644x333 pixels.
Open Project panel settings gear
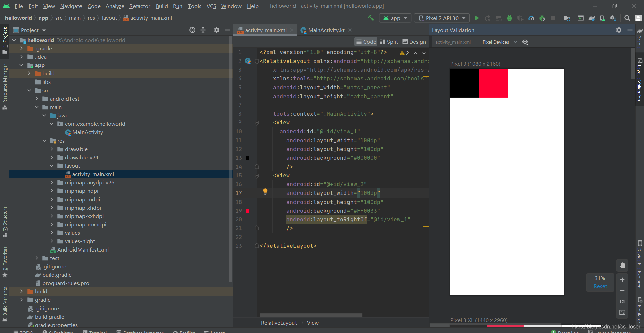click(217, 30)
